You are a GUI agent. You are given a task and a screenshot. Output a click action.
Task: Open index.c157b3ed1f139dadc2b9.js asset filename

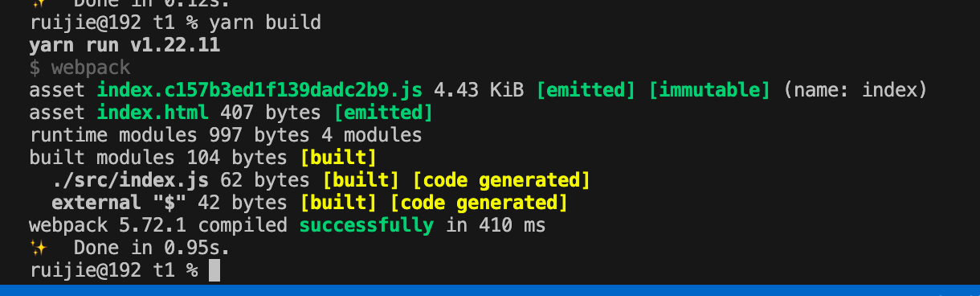tap(259, 89)
